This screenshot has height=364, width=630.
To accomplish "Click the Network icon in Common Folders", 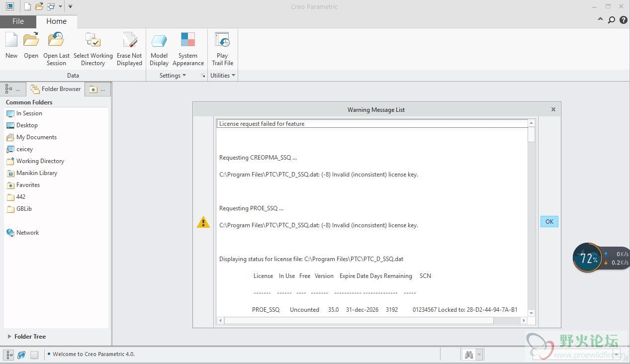I will coord(10,233).
